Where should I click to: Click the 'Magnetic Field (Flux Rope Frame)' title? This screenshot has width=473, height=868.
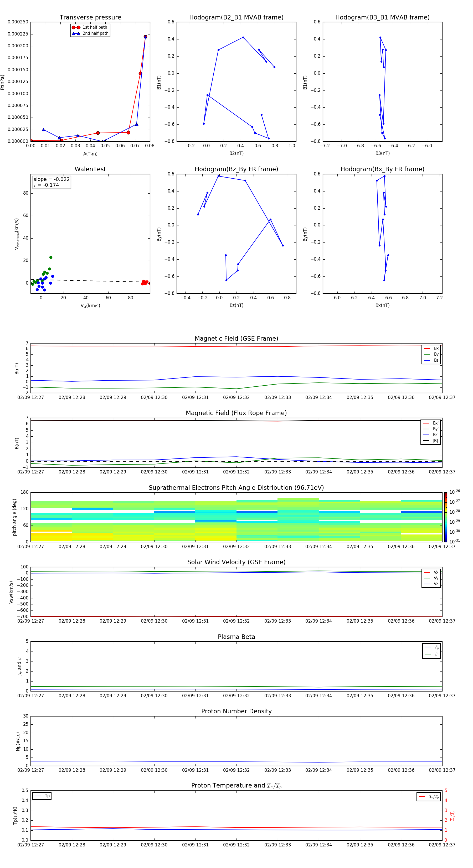pos(236,413)
